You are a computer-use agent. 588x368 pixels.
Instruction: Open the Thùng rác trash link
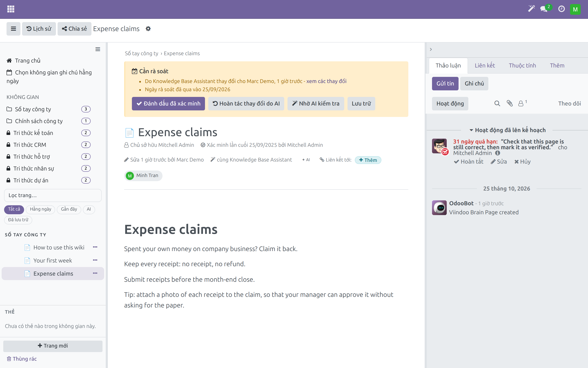point(22,359)
